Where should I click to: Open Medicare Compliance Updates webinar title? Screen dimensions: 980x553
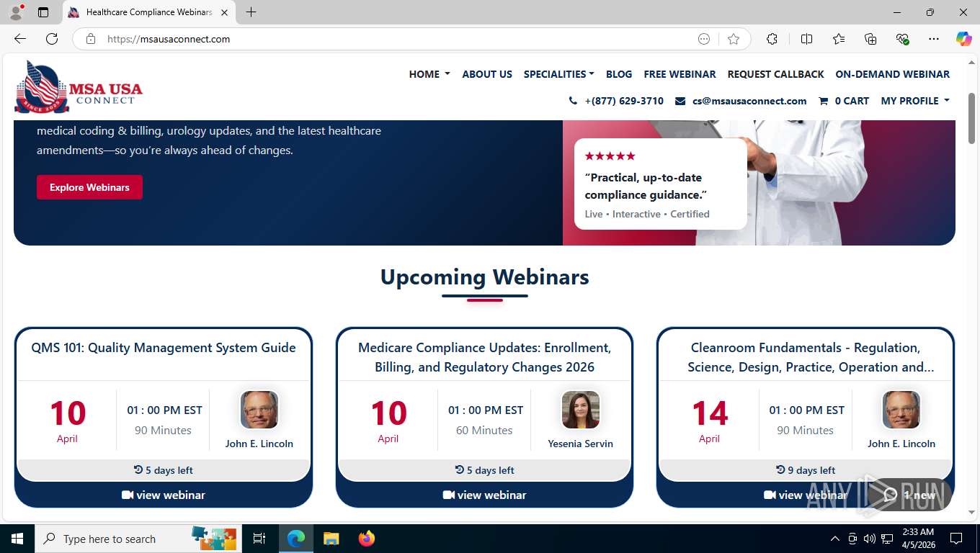[484, 357]
